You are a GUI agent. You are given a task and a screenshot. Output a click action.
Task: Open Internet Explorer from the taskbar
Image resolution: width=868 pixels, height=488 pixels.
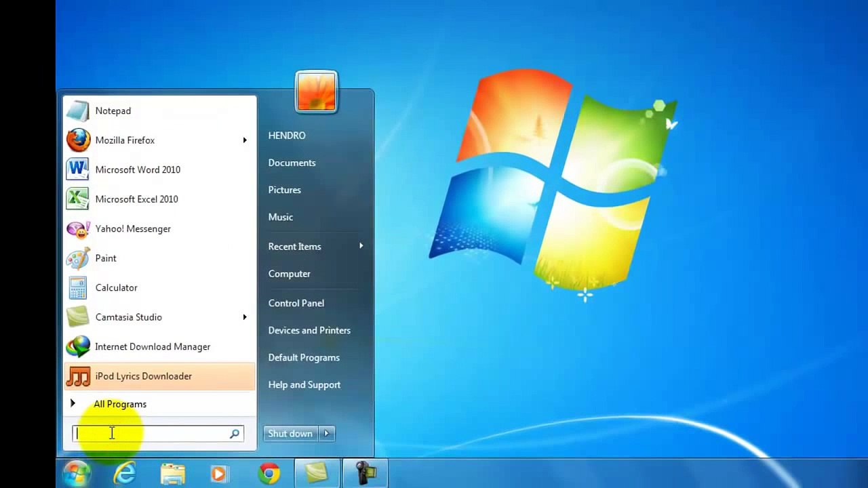click(x=125, y=473)
